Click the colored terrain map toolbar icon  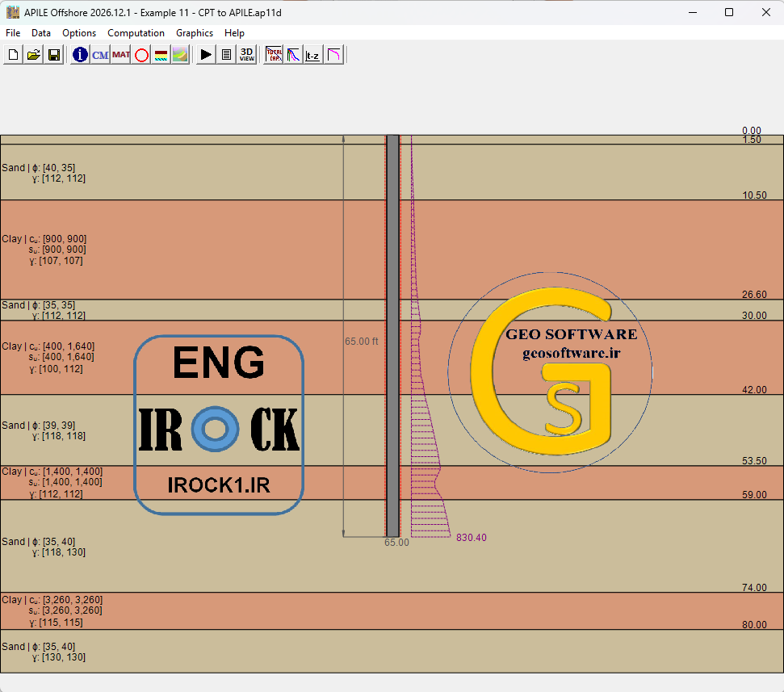click(180, 54)
